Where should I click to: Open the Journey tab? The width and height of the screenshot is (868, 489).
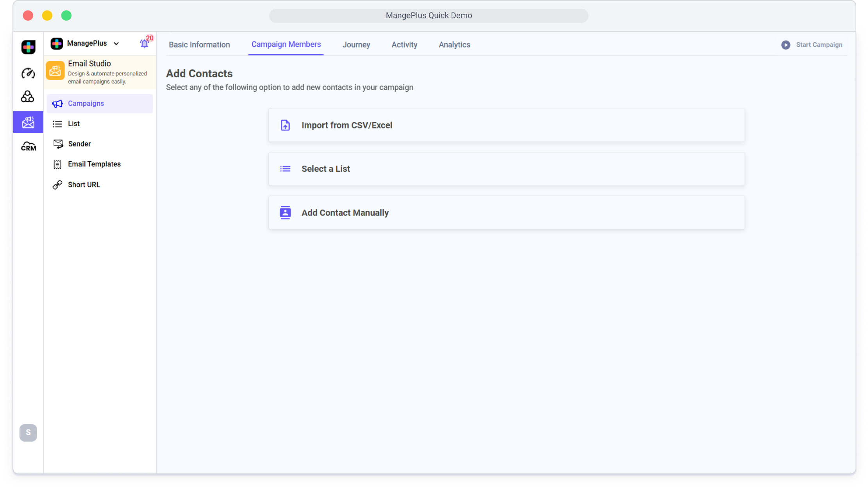(356, 45)
